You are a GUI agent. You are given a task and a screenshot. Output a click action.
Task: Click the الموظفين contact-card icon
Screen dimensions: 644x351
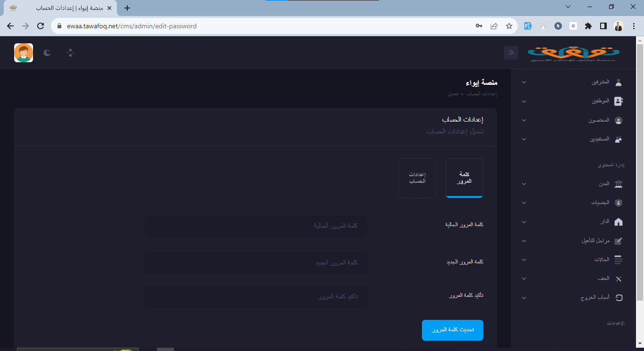pyautogui.click(x=619, y=101)
